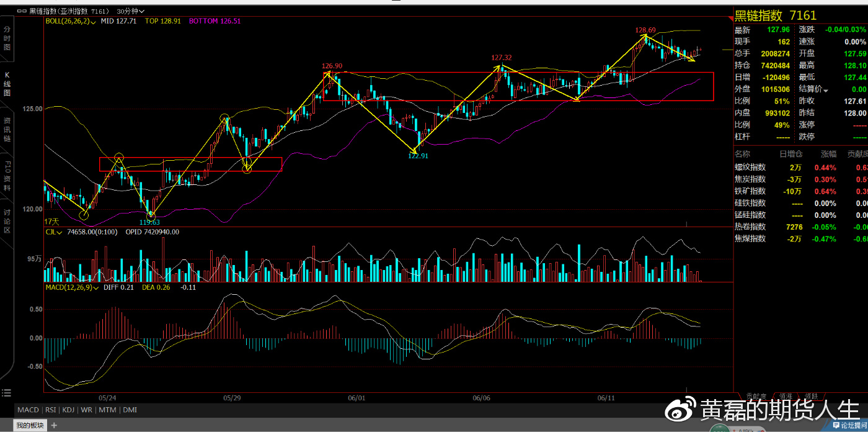Viewport: 868px width, 432px height.
Task: Add a new board with plus icon
Action: [x=54, y=425]
